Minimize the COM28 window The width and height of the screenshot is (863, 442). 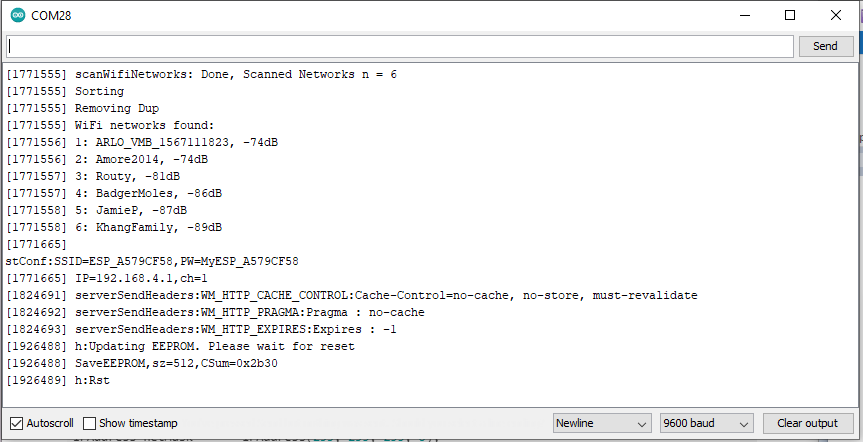click(745, 15)
